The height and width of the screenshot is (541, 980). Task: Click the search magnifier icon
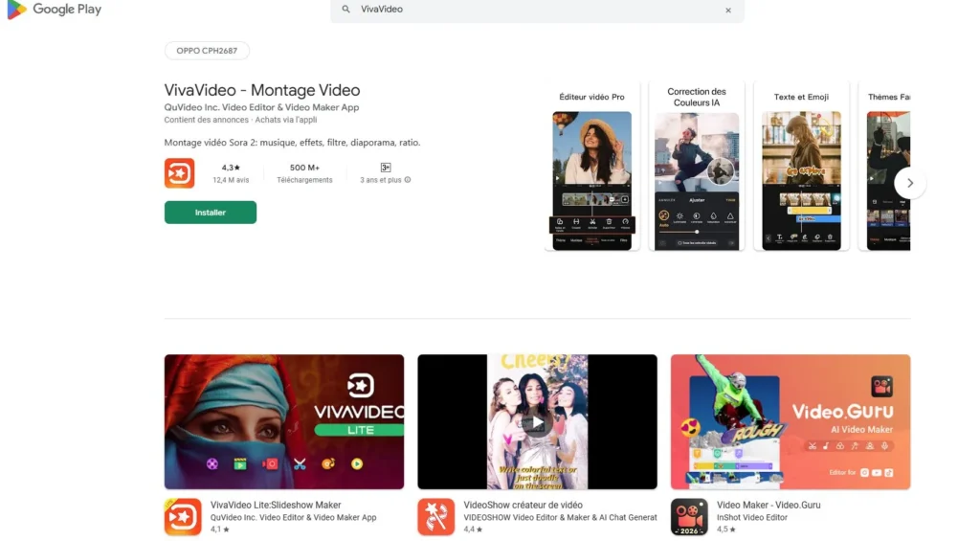(345, 10)
